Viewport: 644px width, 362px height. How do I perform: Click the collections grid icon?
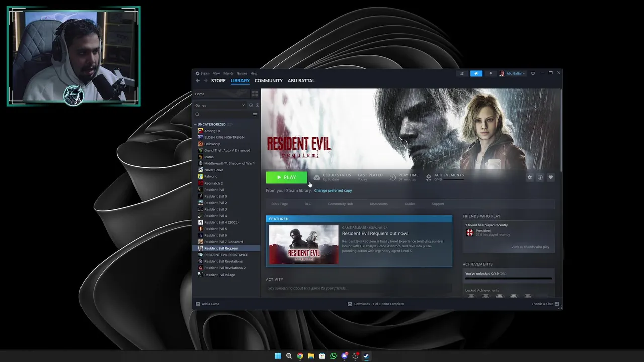pos(255,94)
